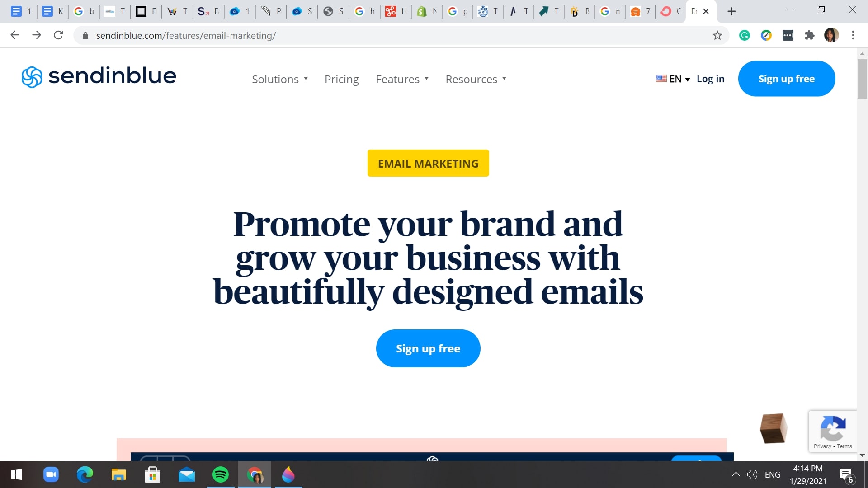Open File Explorer from taskbar
This screenshot has height=488, width=868.
[119, 474]
